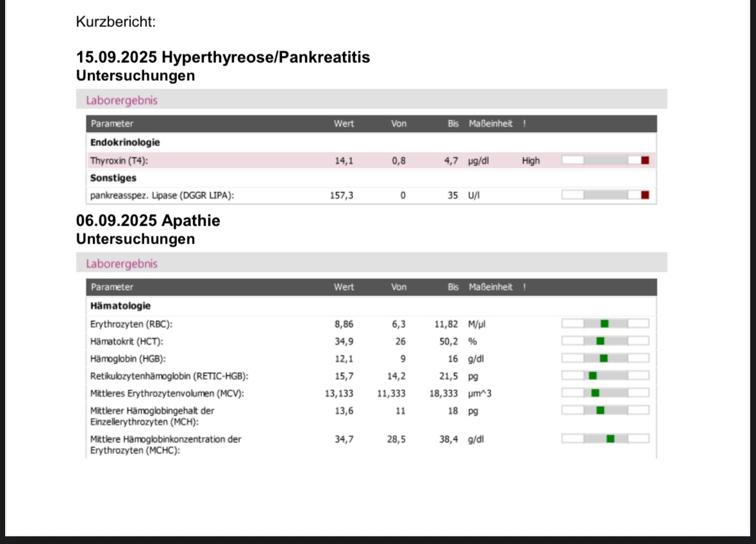The image size is (756, 544).
Task: Click the red indicator square in Thyroxin row
Action: pos(645,161)
